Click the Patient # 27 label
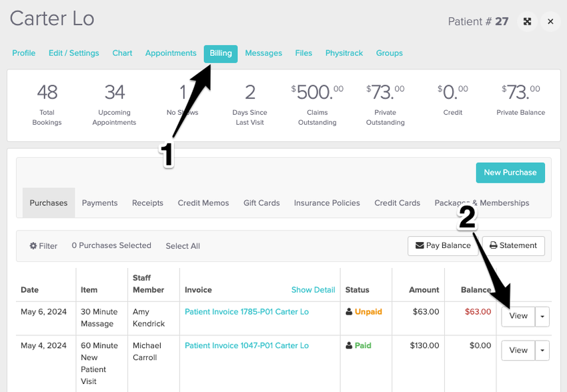 [x=478, y=22]
